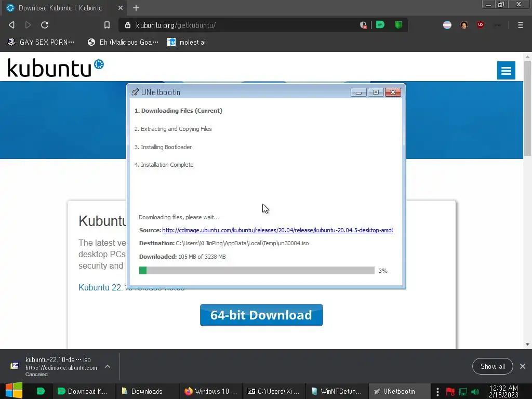The height and width of the screenshot is (399, 532).
Task: Open the blocked-content icon in address bar
Action: [x=363, y=25]
